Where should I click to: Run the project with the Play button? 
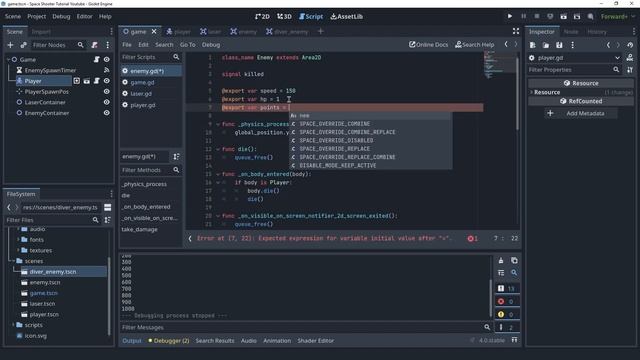[x=510, y=16]
